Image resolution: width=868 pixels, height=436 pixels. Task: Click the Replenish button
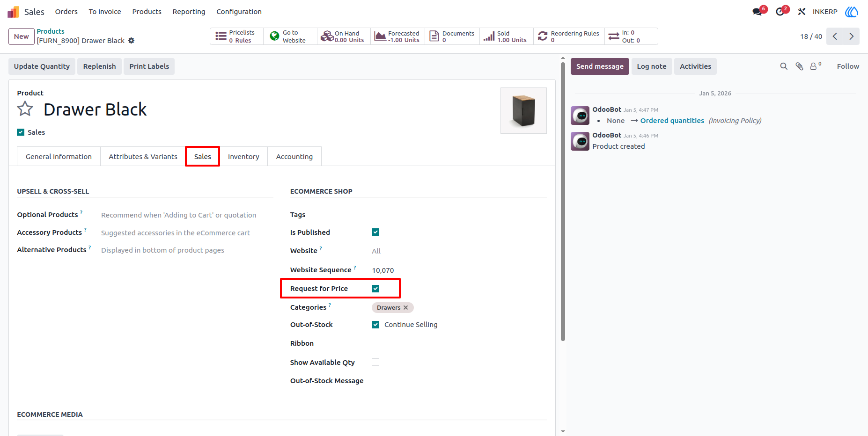[x=99, y=66]
